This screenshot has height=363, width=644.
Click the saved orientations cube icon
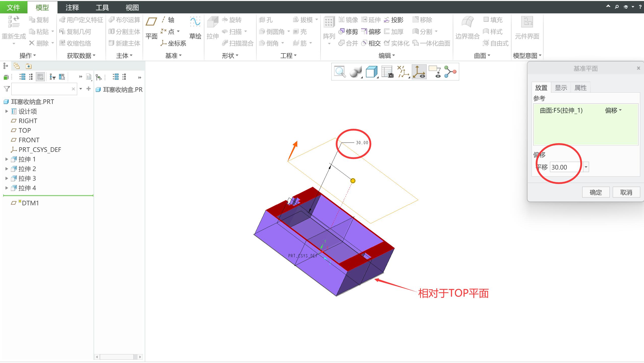371,72
